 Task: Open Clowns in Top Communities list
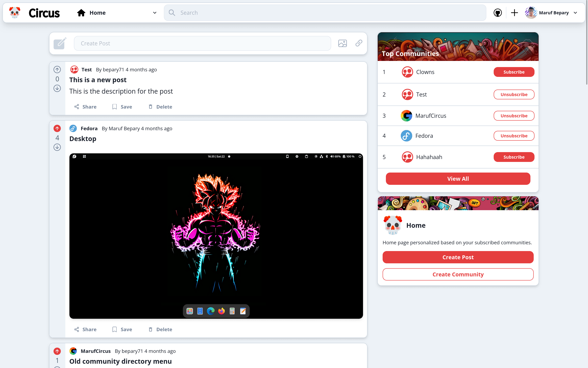425,72
